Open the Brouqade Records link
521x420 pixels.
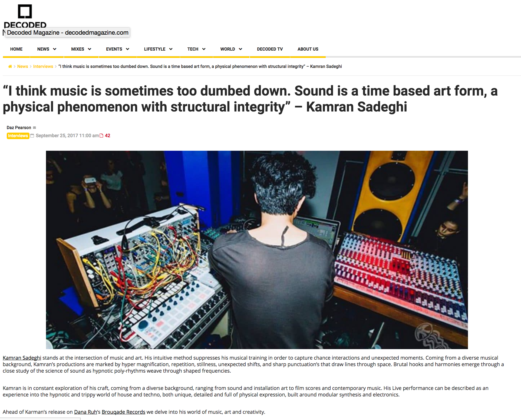(x=123, y=412)
